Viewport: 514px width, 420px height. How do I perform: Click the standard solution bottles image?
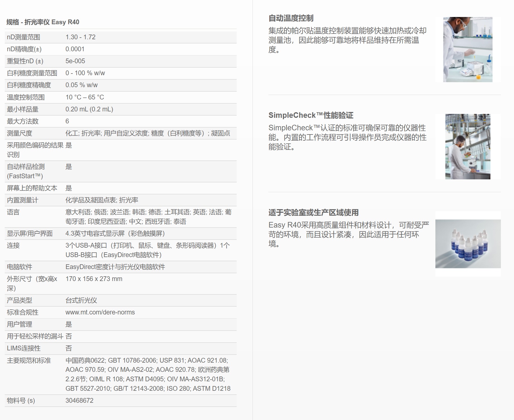click(468, 244)
